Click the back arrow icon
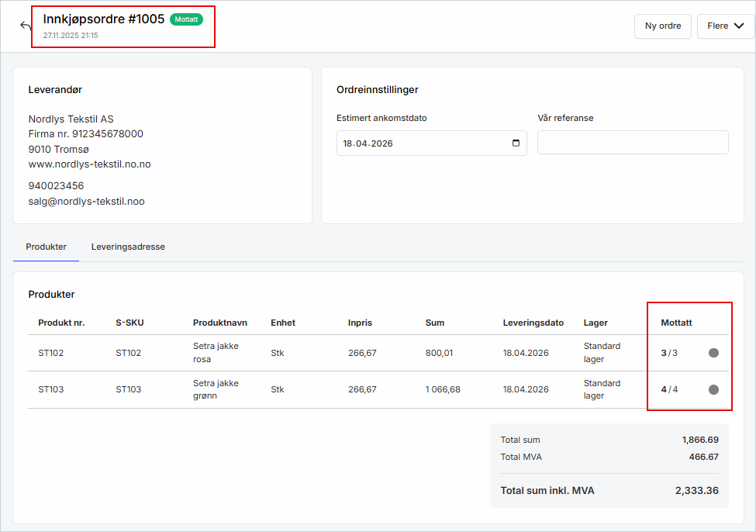 pyautogui.click(x=26, y=26)
